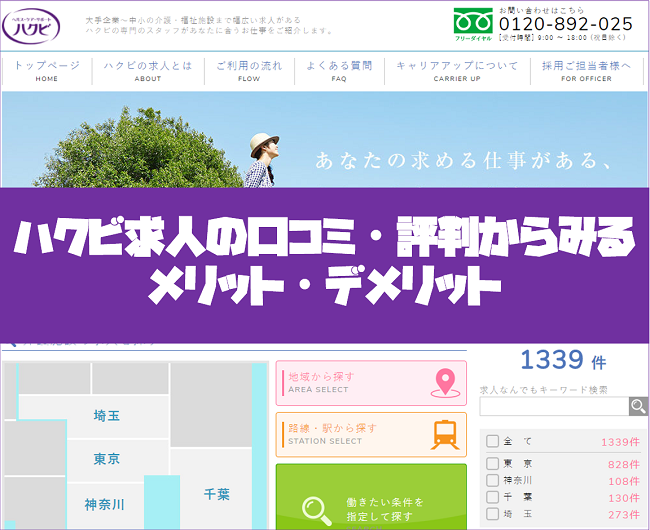
Task: Open the トップページ HOME menu item
Action: pos(47,71)
